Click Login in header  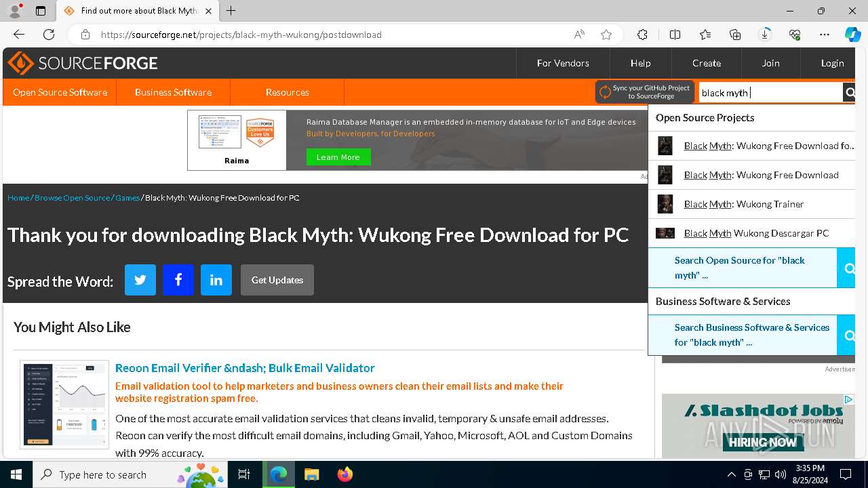[832, 63]
